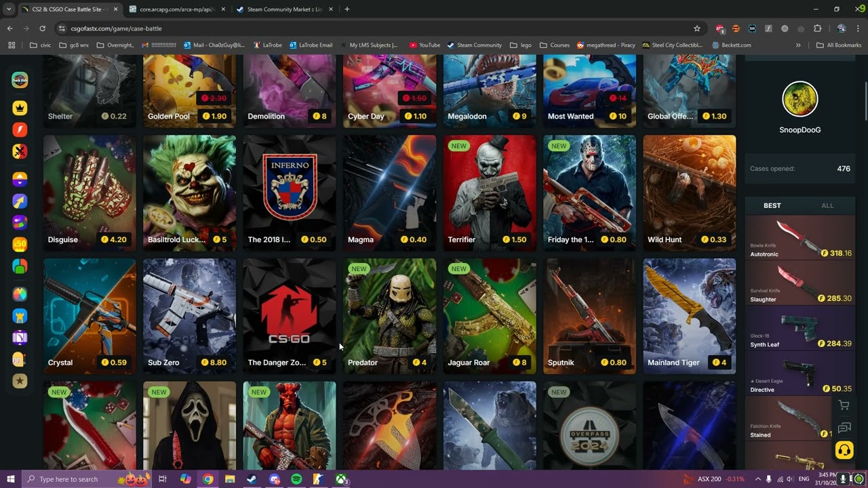
Task: Open the purple arrow game icon in the sidebar
Action: click(20, 201)
